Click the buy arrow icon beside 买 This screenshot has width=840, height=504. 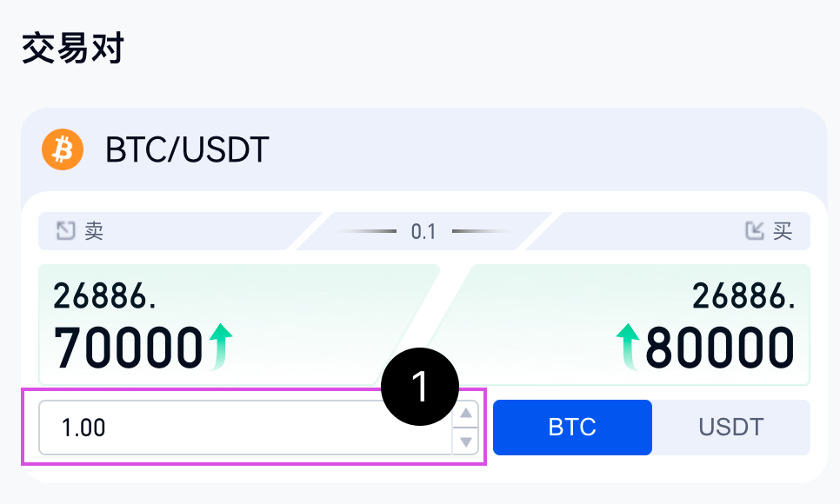[754, 231]
